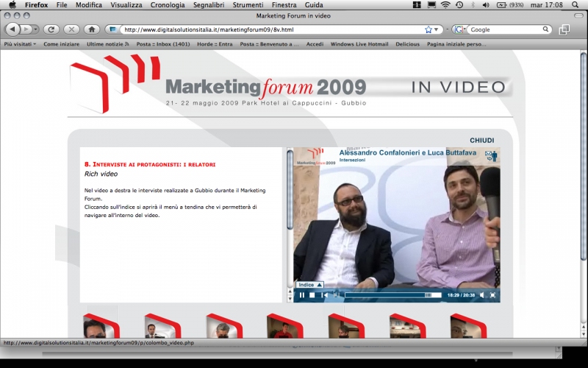The width and height of the screenshot is (588, 368).
Task: Open the Cronologia menu
Action: pyautogui.click(x=168, y=5)
